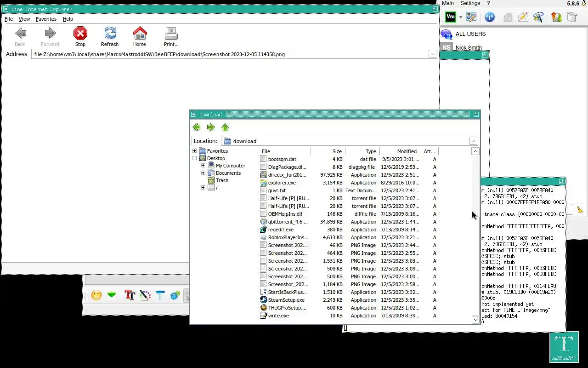
Task: Select the directx_Jun201... application icon
Action: (x=263, y=175)
